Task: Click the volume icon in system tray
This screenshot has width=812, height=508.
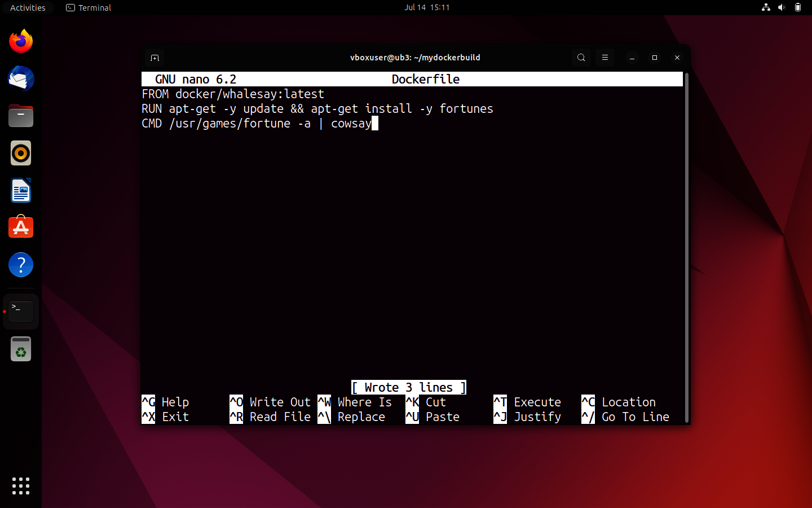Action: [781, 7]
